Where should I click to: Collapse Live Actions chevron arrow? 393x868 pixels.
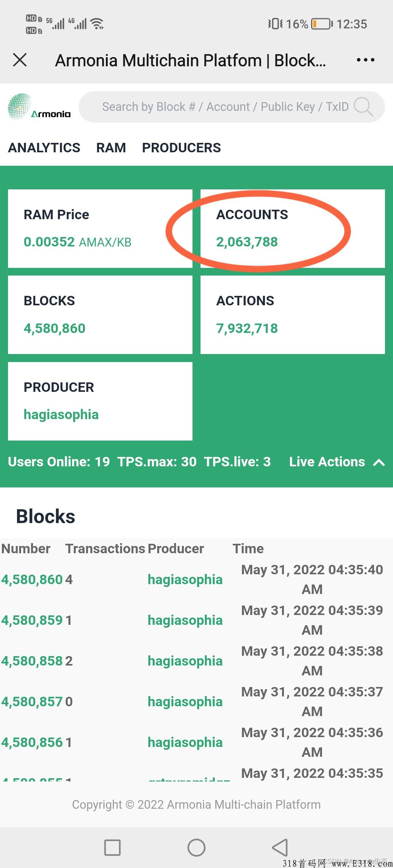(x=379, y=462)
